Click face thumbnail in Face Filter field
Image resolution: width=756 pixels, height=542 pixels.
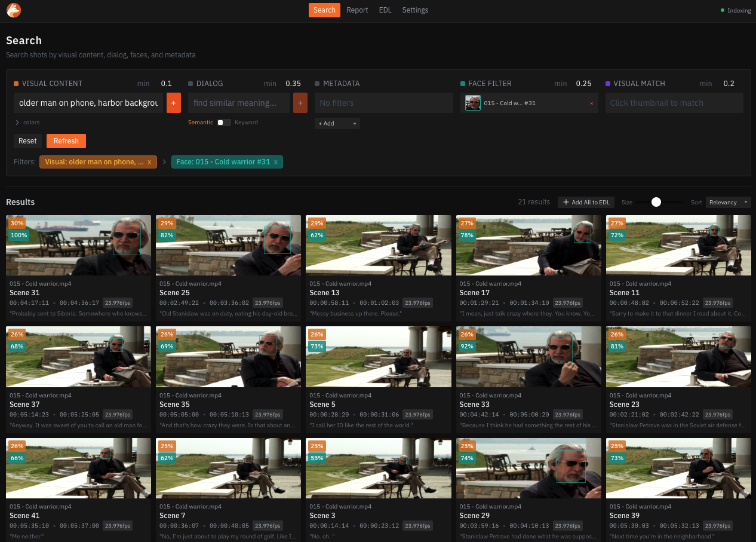click(473, 103)
